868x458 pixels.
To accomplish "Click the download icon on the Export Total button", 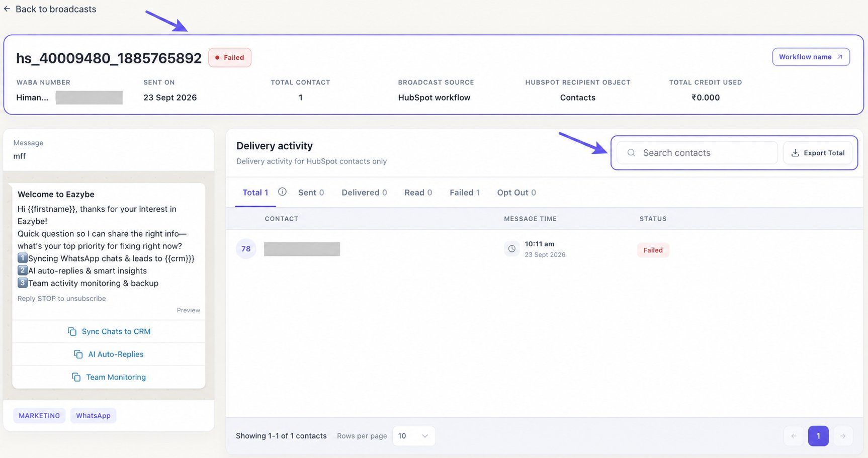I will point(795,153).
